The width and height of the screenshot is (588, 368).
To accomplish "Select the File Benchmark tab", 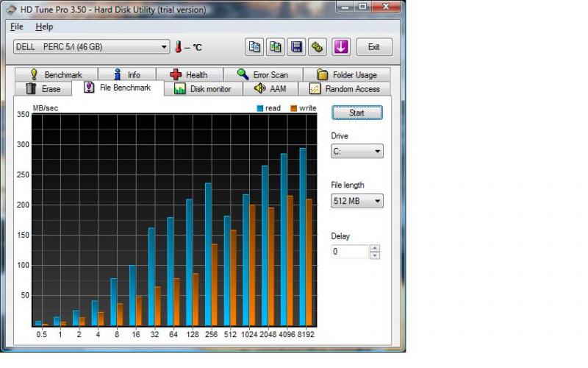I will tap(118, 88).
